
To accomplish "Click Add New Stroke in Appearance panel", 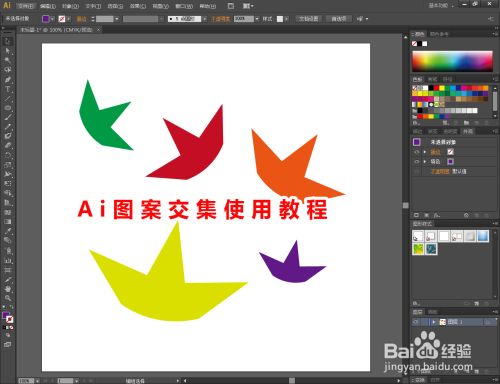I will click(416, 215).
